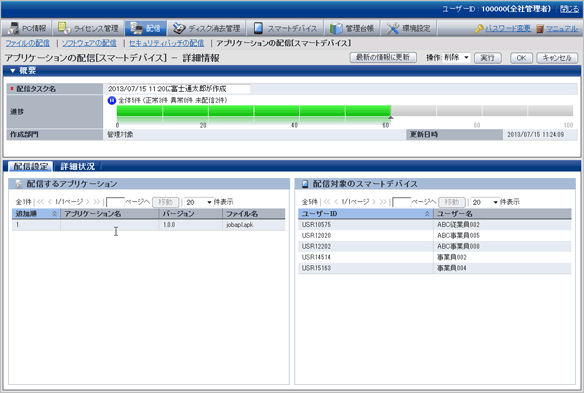Select user row USR12202

pos(435,246)
